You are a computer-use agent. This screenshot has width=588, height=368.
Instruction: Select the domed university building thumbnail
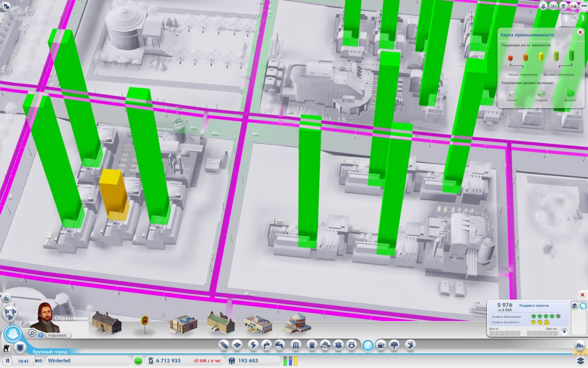297,323
